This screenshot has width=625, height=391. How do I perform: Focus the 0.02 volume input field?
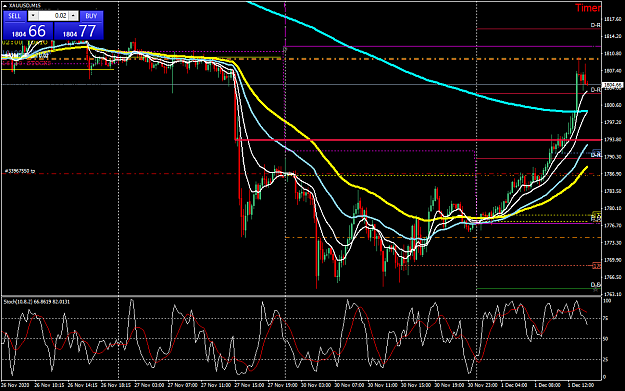click(53, 16)
